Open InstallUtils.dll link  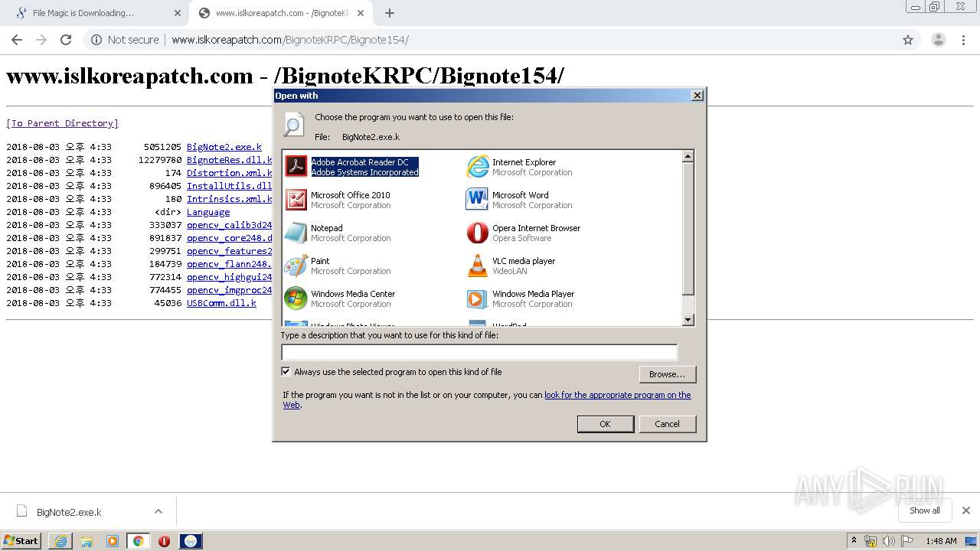pos(230,186)
